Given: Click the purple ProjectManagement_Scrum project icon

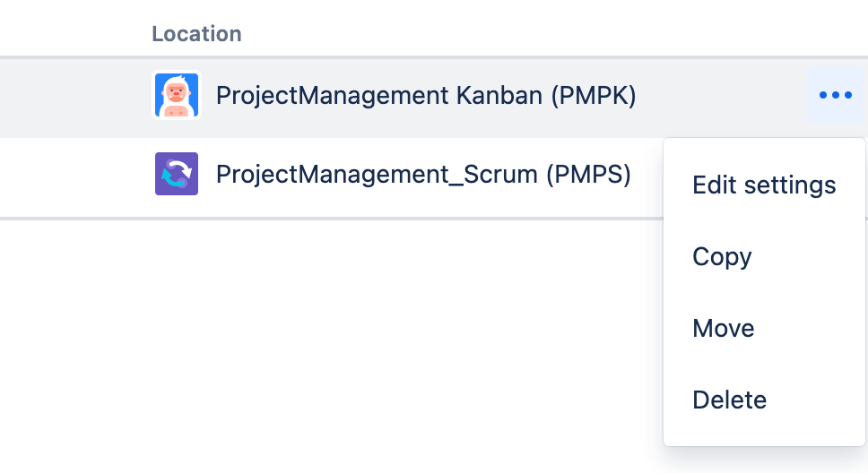Looking at the screenshot, I should [177, 174].
